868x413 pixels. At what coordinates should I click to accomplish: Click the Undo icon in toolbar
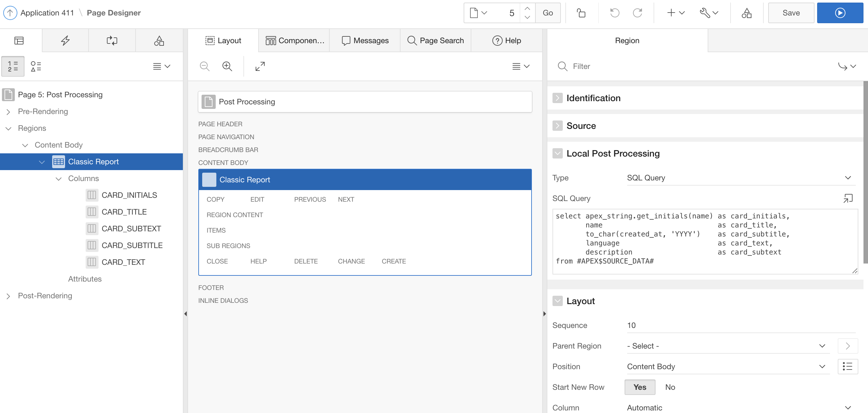point(614,13)
